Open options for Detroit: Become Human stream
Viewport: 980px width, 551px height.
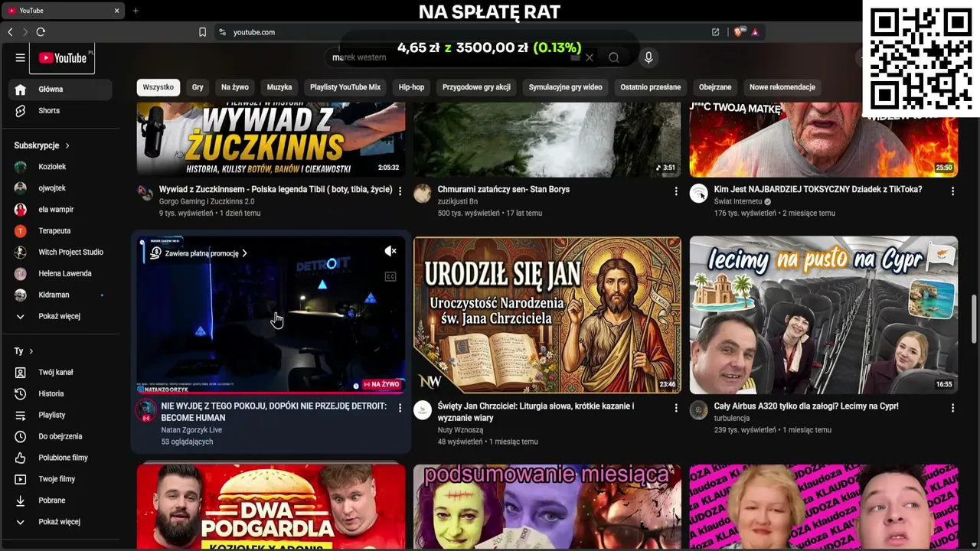click(x=400, y=408)
